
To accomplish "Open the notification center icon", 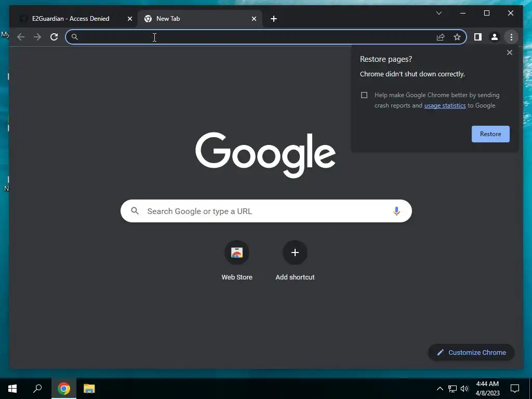I will tap(515, 389).
